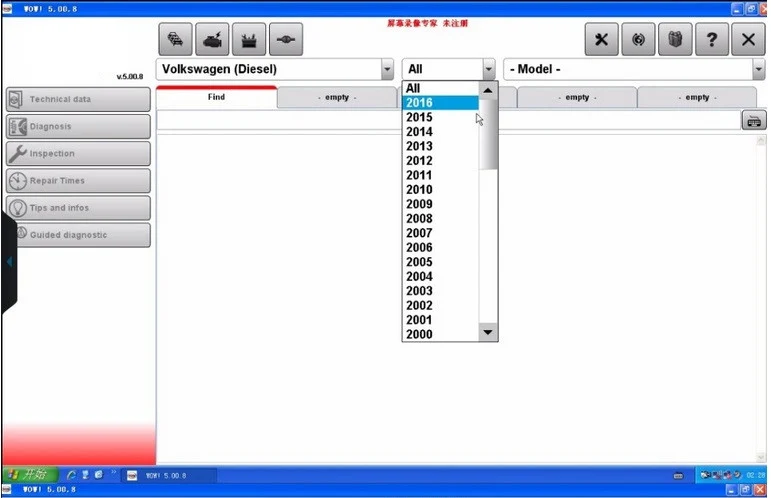
Task: Click the WOW! 5.00.8 taskbar item
Action: (168, 475)
